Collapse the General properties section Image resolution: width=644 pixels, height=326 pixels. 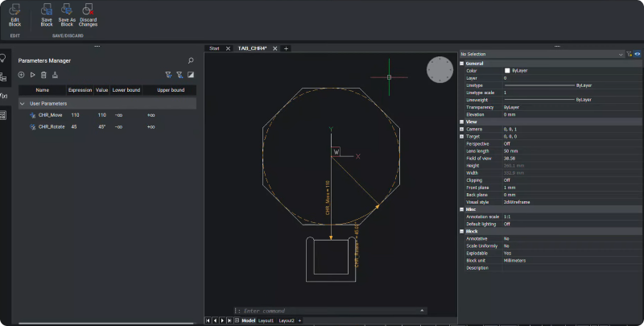[x=462, y=63]
